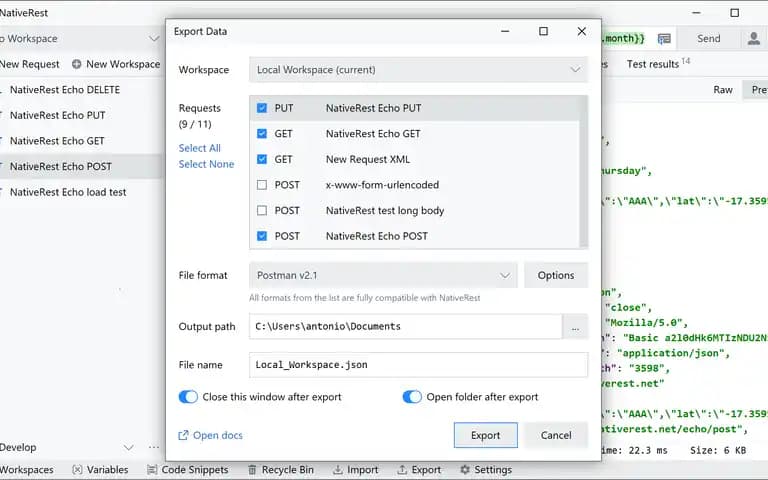Switch to the Raw response view

tap(722, 90)
